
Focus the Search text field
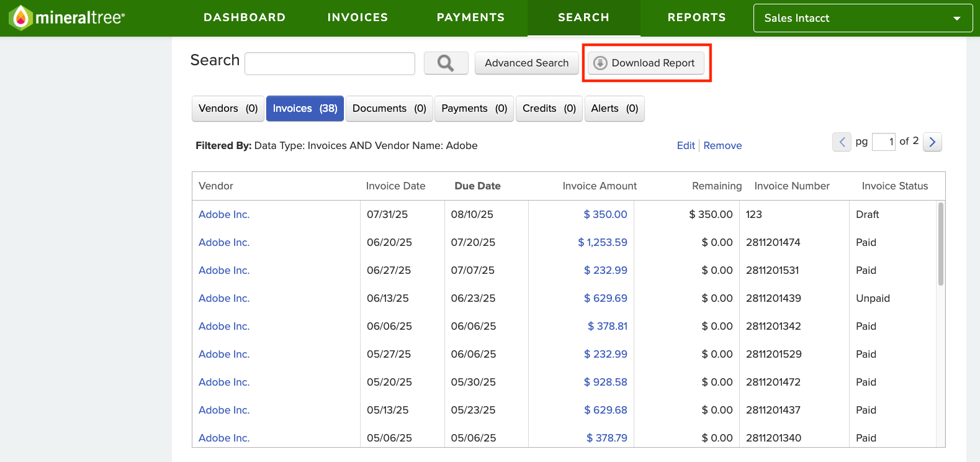coord(330,63)
